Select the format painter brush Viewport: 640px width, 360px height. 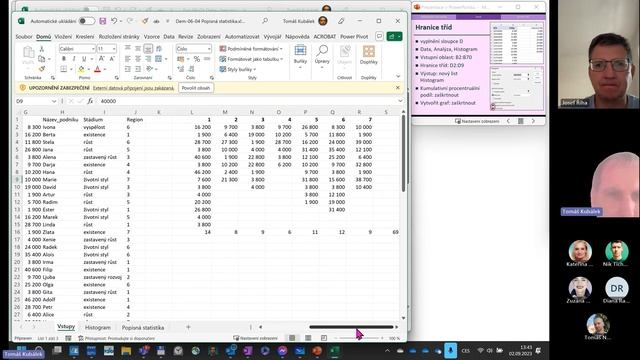tap(42, 69)
